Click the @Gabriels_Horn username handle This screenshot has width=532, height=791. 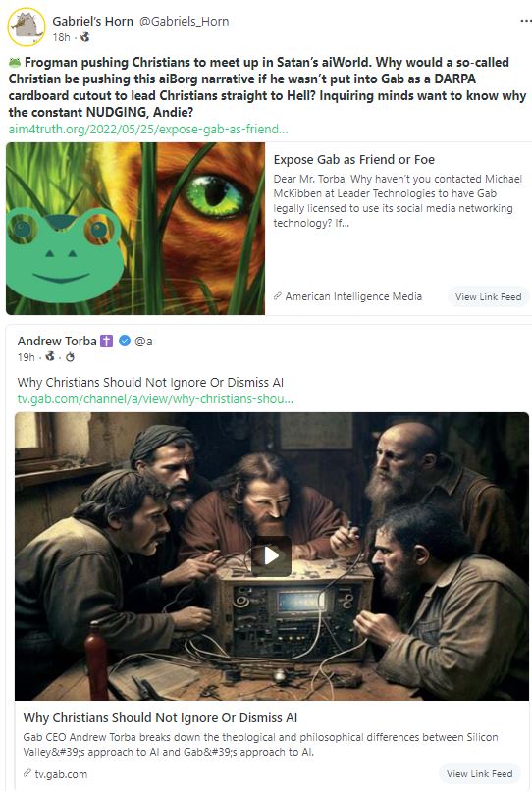(x=184, y=22)
